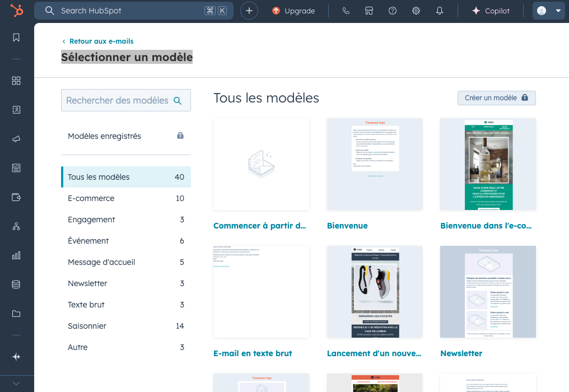Select the Événement category
This screenshot has height=392, width=569.
(x=125, y=241)
